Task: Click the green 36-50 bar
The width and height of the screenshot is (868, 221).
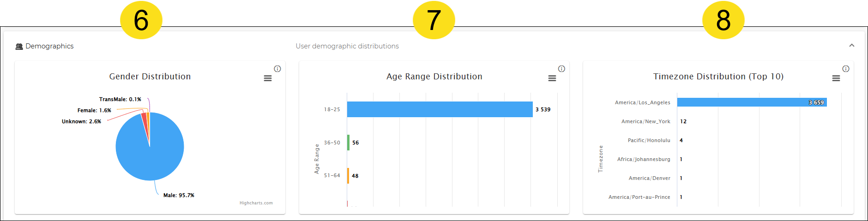Action: (x=349, y=143)
